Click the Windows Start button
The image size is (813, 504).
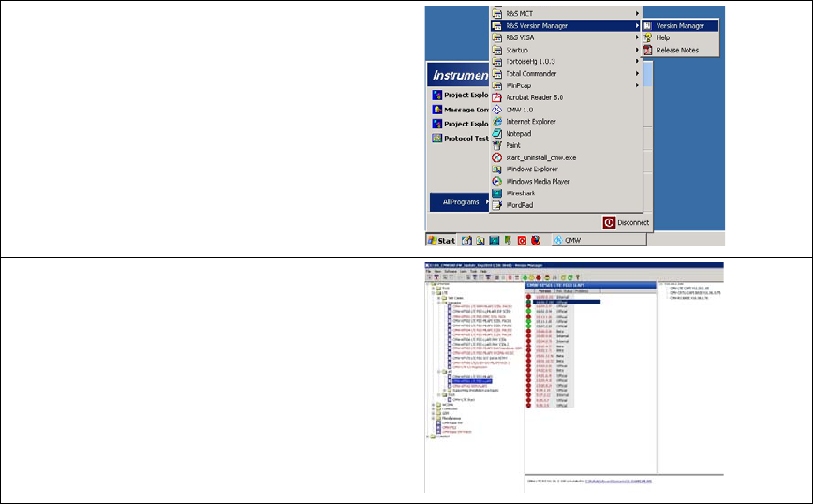click(441, 240)
